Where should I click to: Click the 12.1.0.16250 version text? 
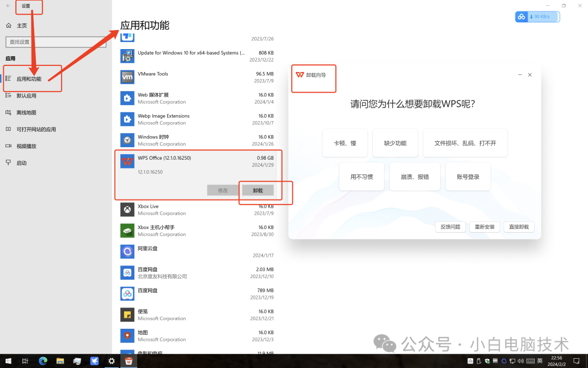click(150, 172)
